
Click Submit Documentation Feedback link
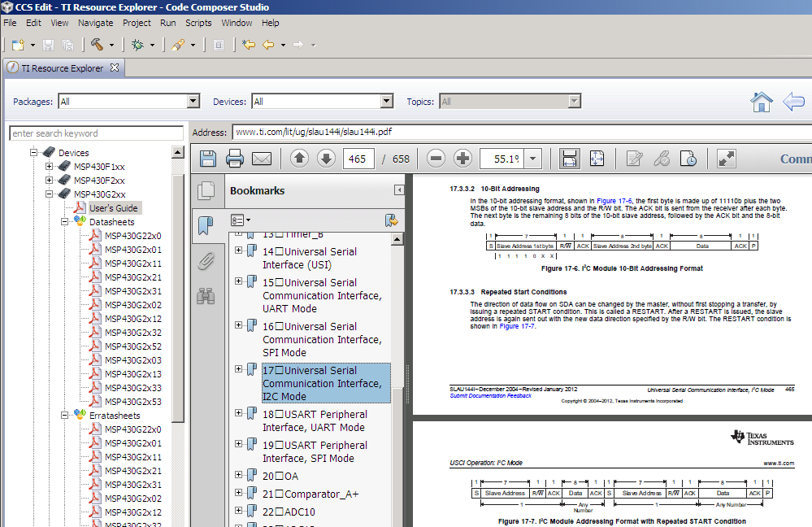[x=490, y=396]
